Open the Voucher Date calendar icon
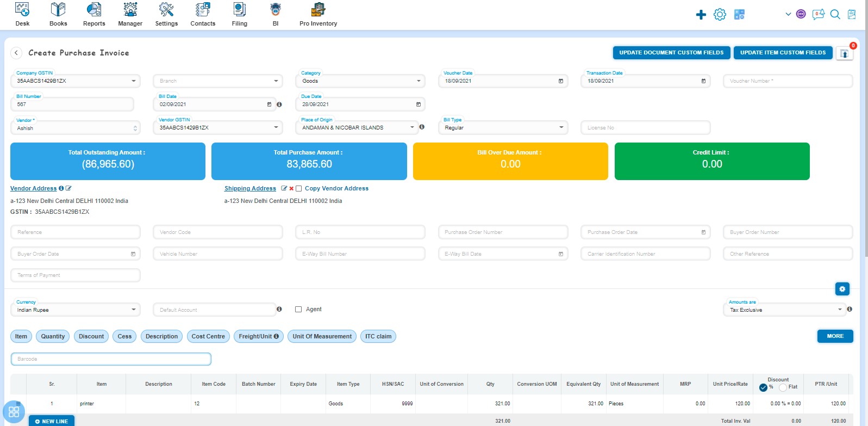Viewport: 868px width, 426px height. [561, 81]
